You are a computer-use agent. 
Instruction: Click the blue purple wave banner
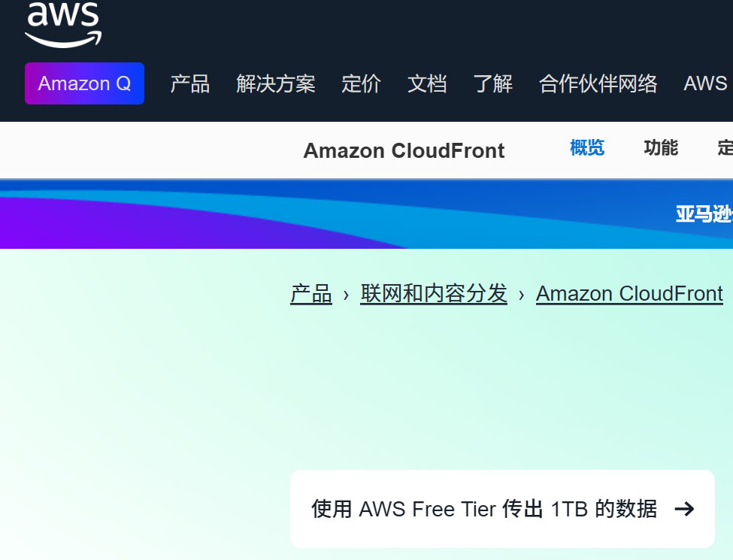click(x=367, y=213)
